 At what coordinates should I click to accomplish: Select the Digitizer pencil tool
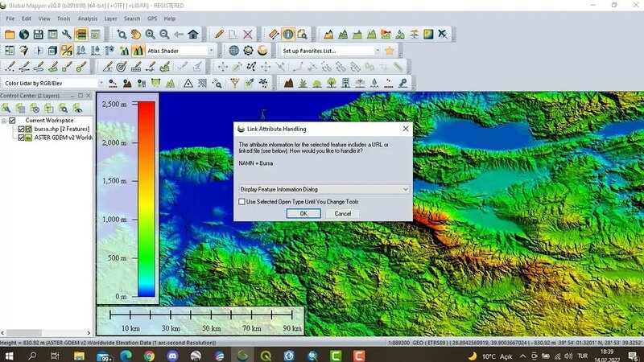tap(219, 35)
